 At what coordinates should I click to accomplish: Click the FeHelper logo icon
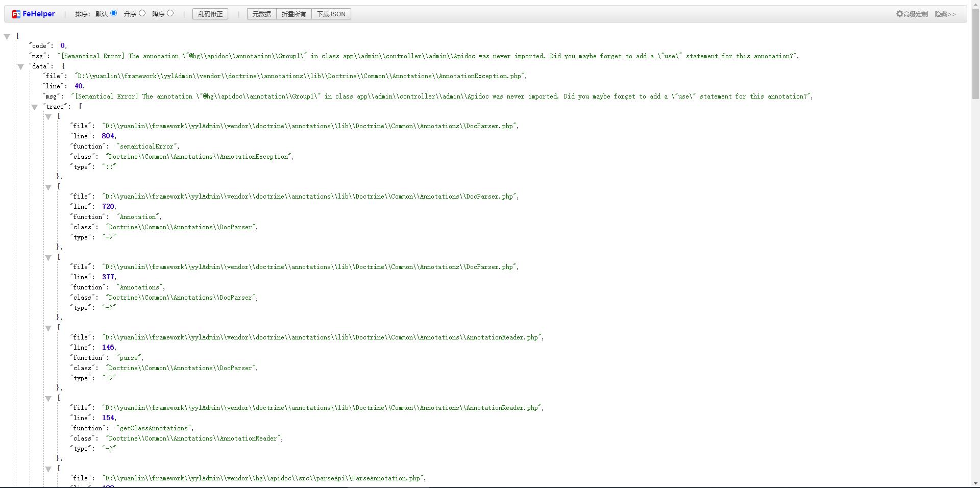(x=16, y=14)
